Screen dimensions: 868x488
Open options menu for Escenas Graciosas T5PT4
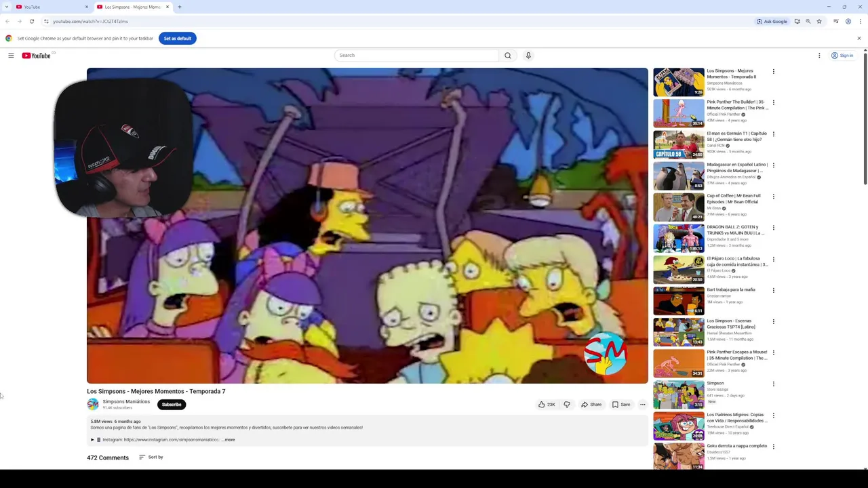click(773, 321)
